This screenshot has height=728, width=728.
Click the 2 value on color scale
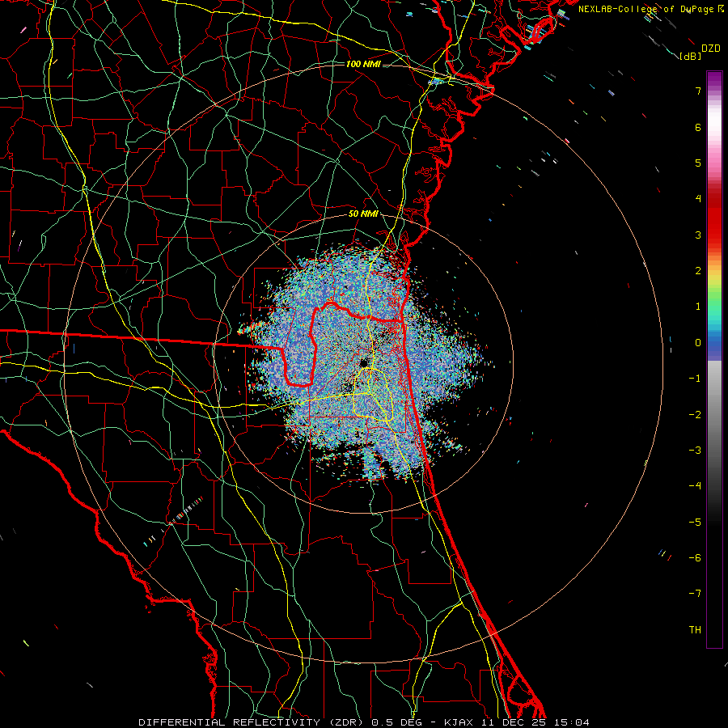pos(698,271)
